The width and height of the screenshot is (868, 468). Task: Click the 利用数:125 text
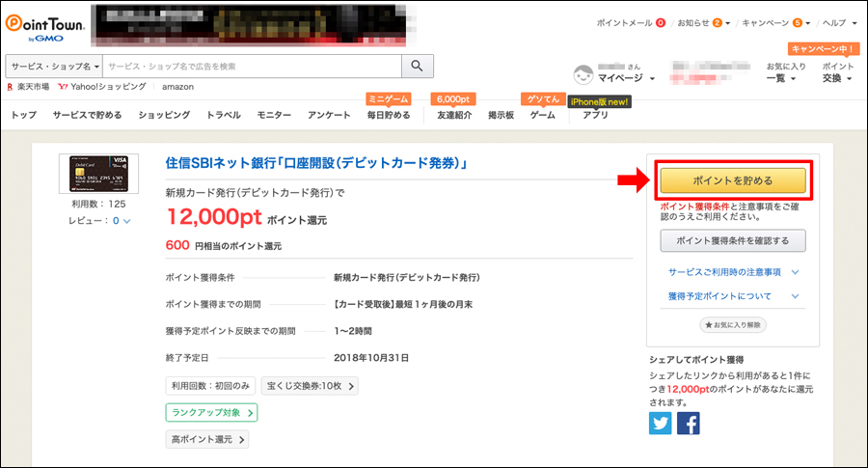98,204
